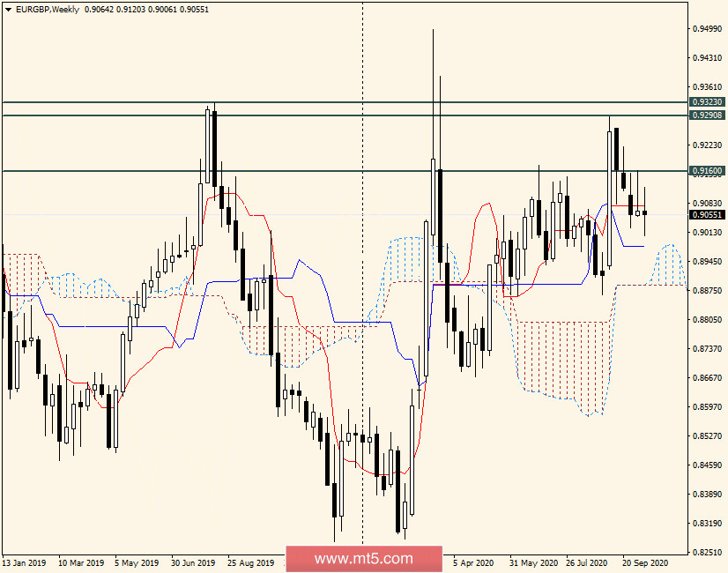
Task: Click the 0.82510 price scale label
Action: [x=708, y=553]
